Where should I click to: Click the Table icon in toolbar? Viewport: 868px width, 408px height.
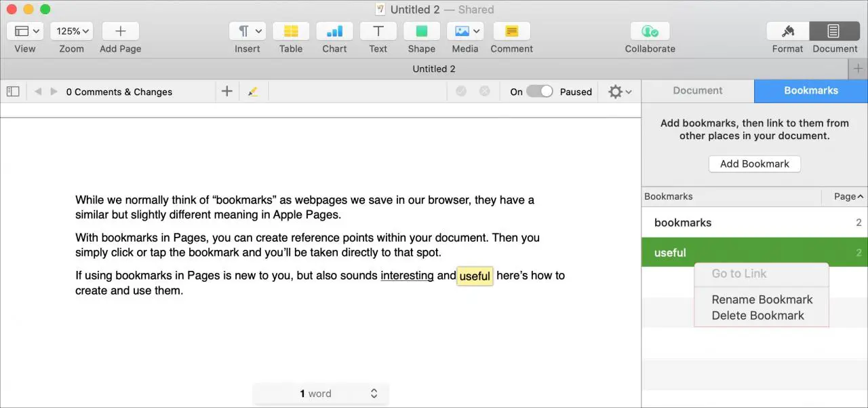pyautogui.click(x=291, y=31)
